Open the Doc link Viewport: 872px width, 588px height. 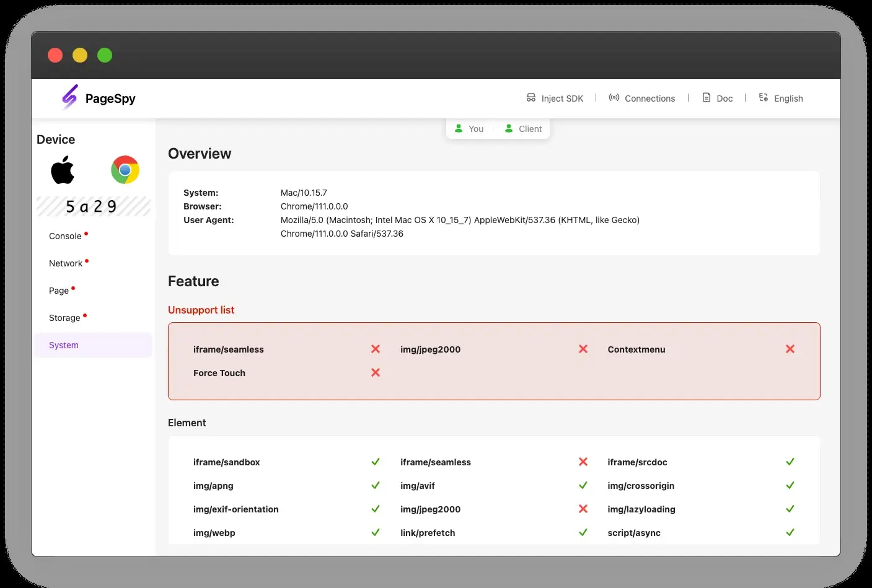(x=724, y=99)
